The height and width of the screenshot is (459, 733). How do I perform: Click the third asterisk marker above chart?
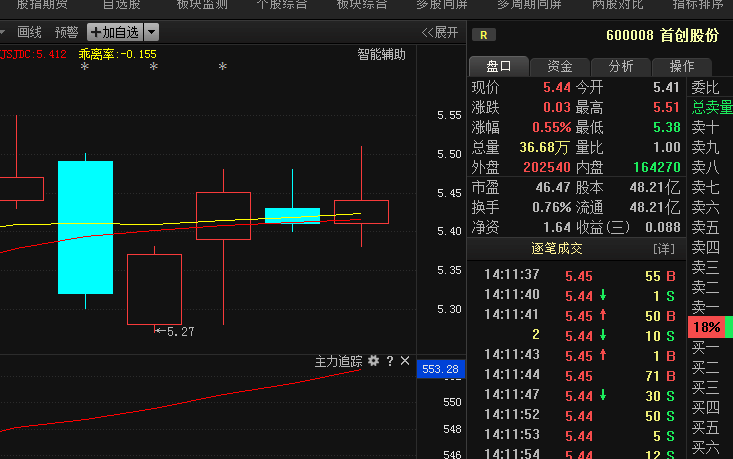point(223,67)
